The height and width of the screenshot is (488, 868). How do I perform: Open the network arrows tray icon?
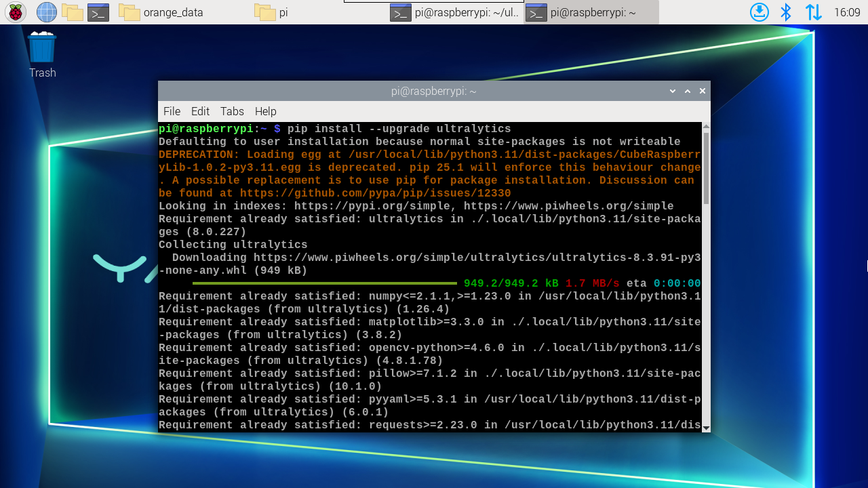click(x=813, y=12)
